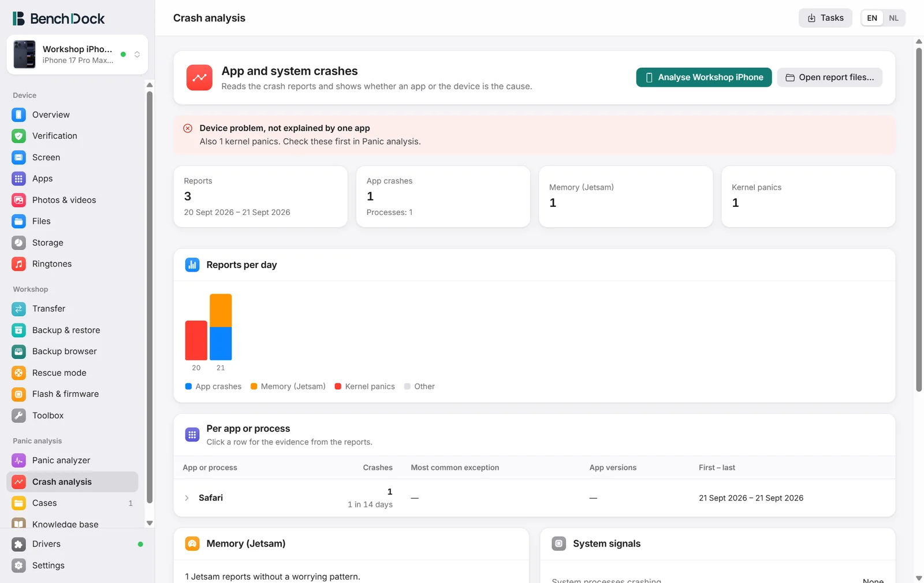Image resolution: width=924 pixels, height=583 pixels.
Task: Open the Files folder icon
Action: point(19,221)
